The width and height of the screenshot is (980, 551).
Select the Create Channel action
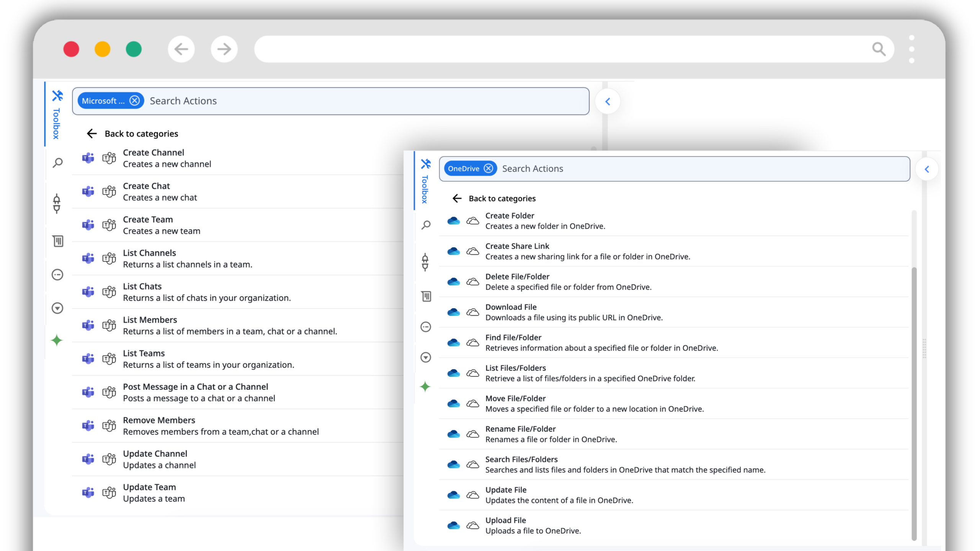237,158
